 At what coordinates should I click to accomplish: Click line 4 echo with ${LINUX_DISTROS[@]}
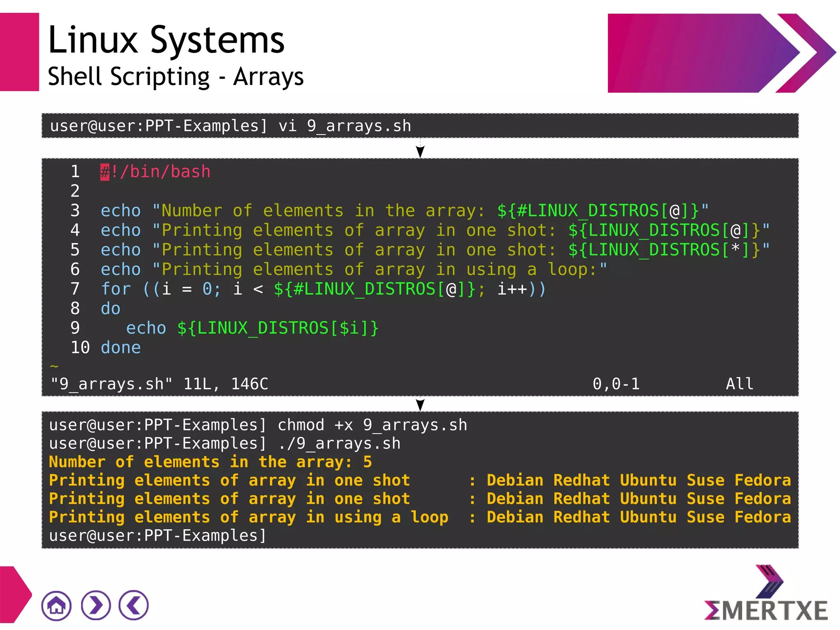[x=435, y=231]
